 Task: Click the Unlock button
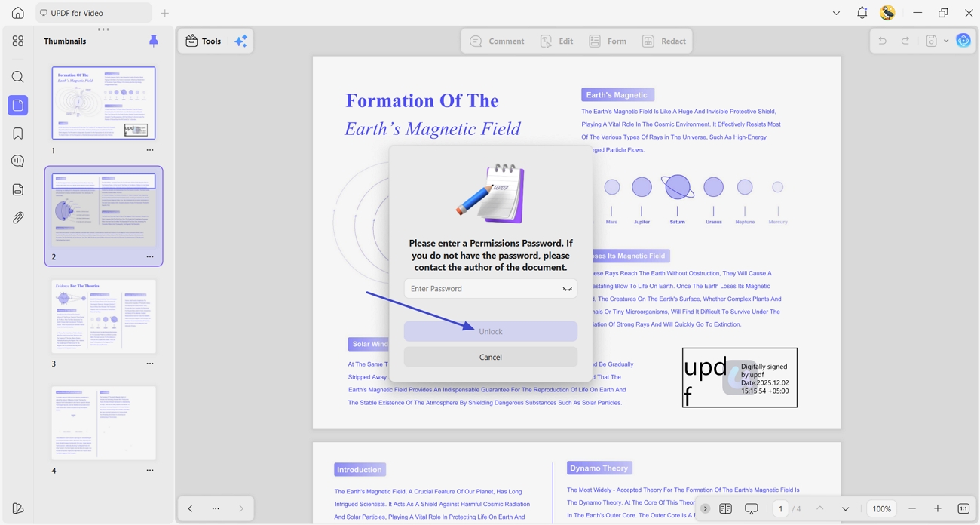click(x=491, y=331)
